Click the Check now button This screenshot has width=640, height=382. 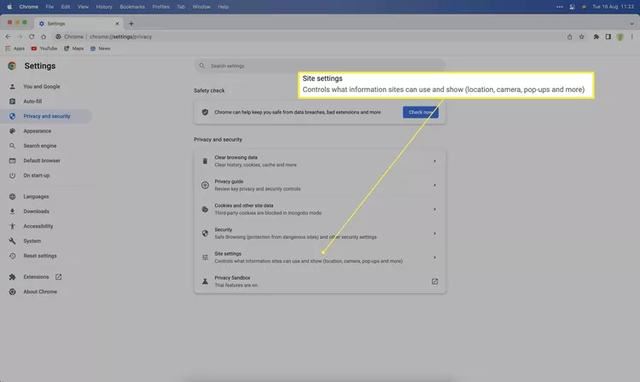[x=421, y=112]
